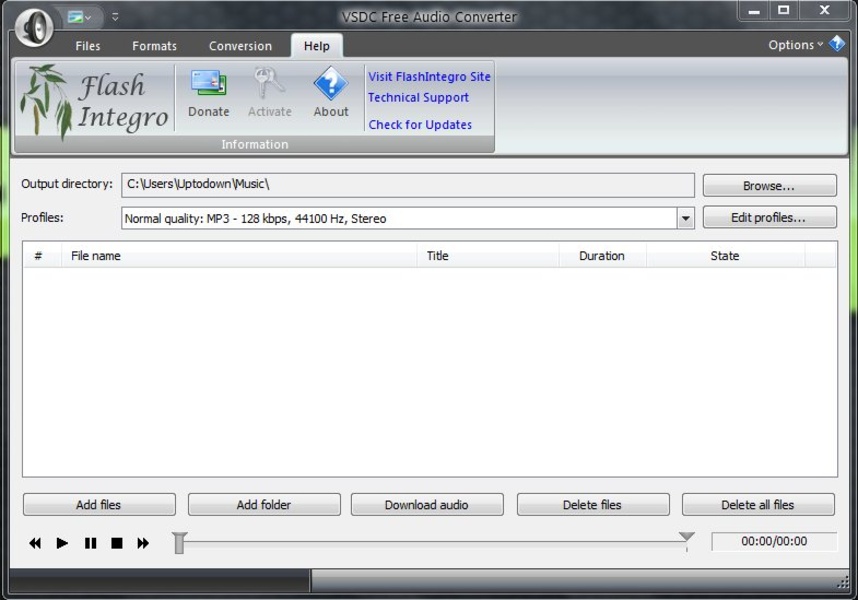Open the Visit FlashIntegro Site link
The image size is (858, 600).
[429, 77]
